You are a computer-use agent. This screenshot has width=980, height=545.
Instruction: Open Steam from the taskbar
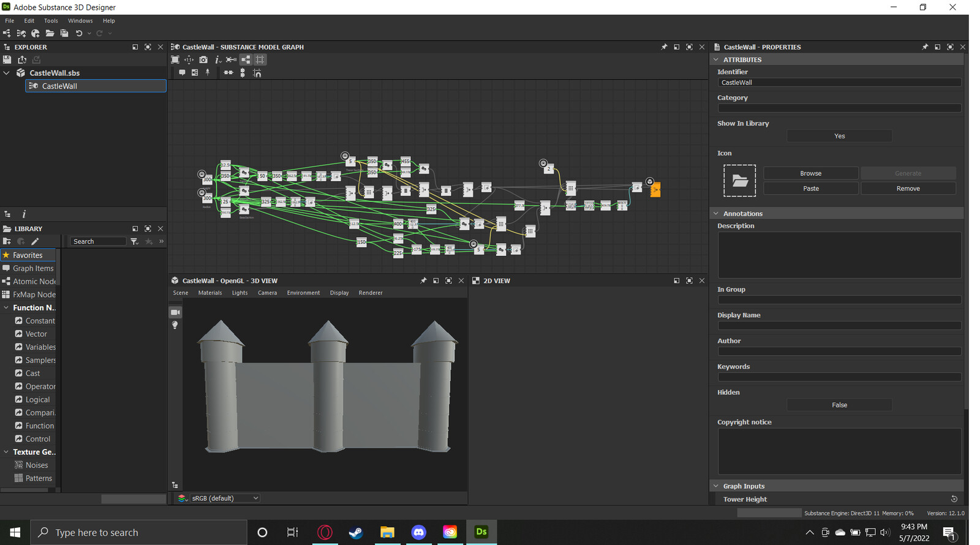[x=356, y=532]
